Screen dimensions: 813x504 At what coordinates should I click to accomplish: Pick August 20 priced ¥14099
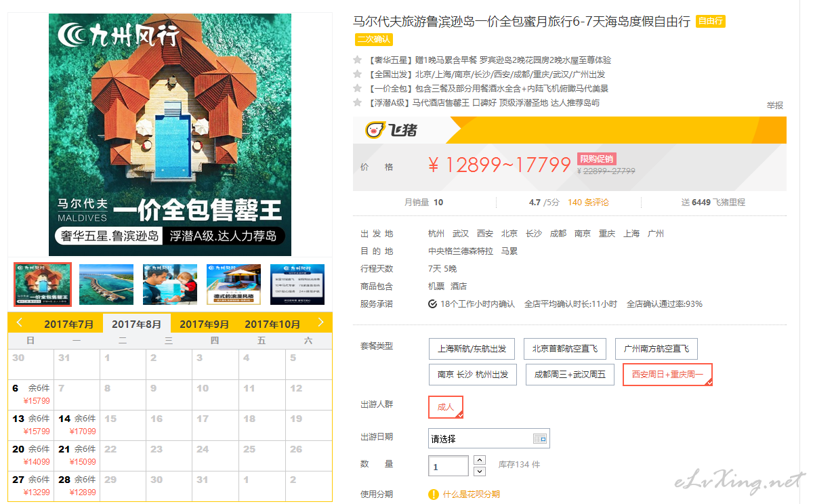click(31, 455)
